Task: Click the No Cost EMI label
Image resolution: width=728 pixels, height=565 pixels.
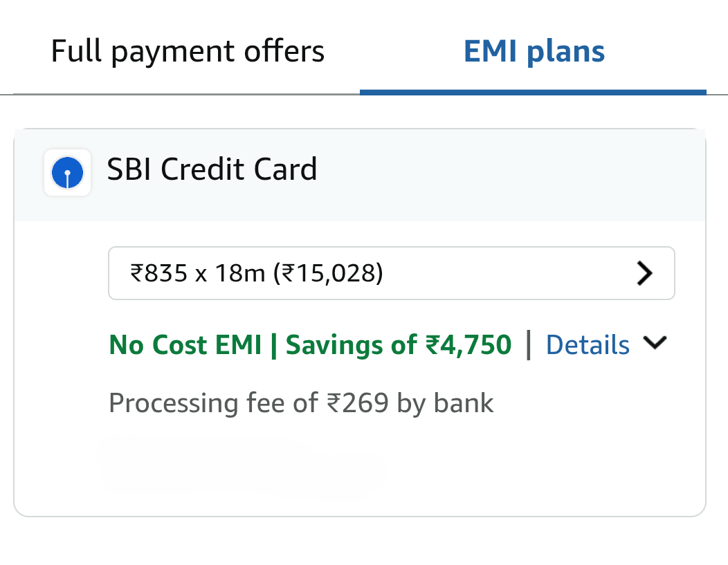Action: tap(185, 344)
